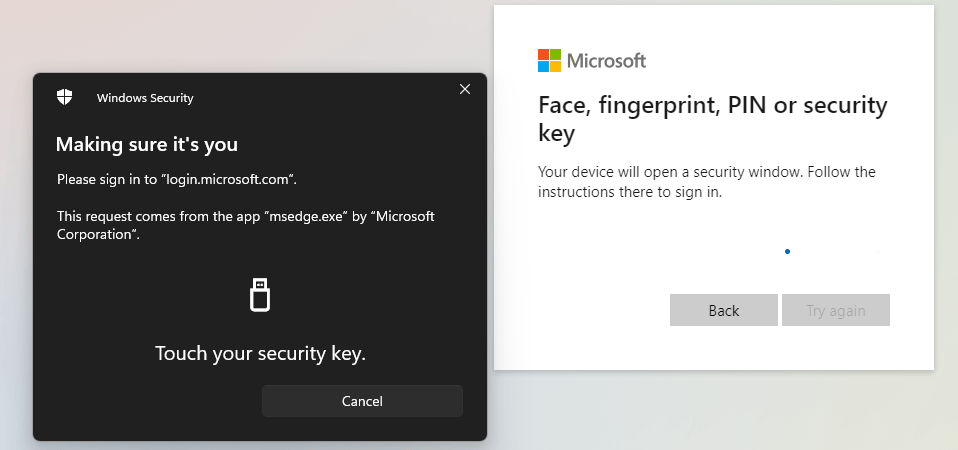Click the Microsoft wordmark text
Screen dimensions: 958x450
point(606,61)
